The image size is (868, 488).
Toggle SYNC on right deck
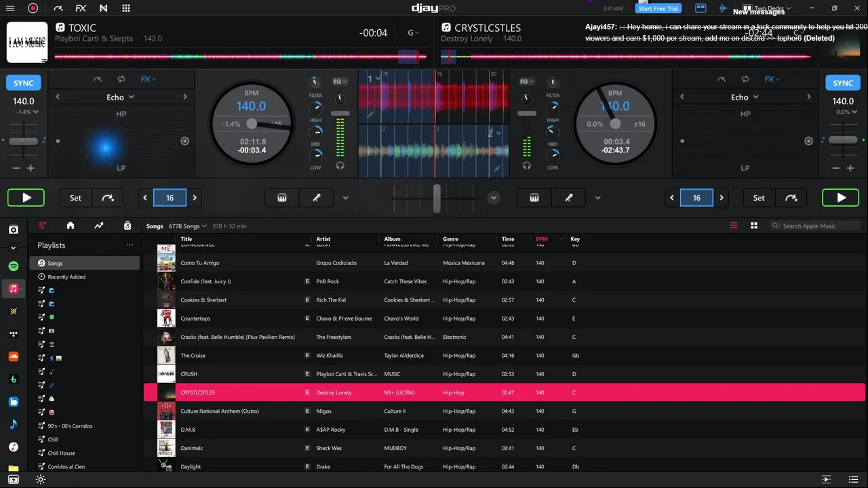pos(843,83)
